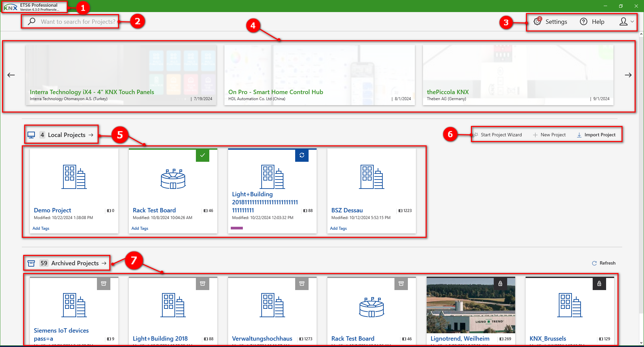Image resolution: width=644 pixels, height=347 pixels.
Task: Go to next news item with right arrow
Action: coord(628,75)
